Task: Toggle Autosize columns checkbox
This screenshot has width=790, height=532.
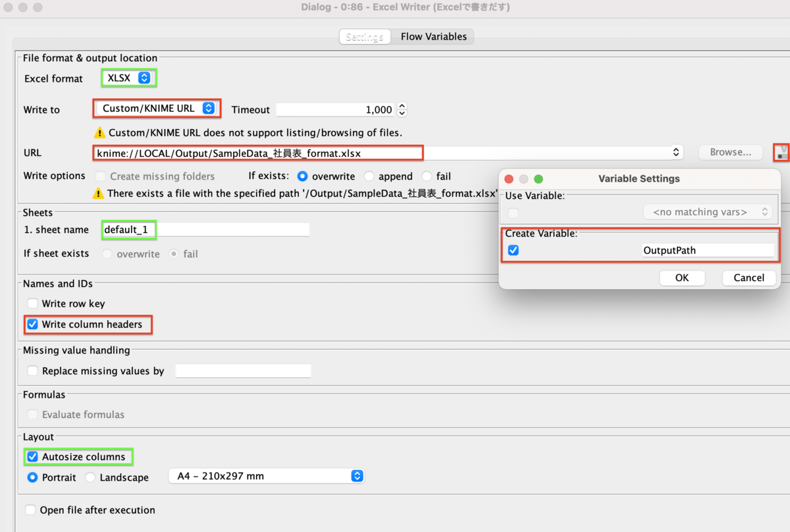Action: coord(32,456)
